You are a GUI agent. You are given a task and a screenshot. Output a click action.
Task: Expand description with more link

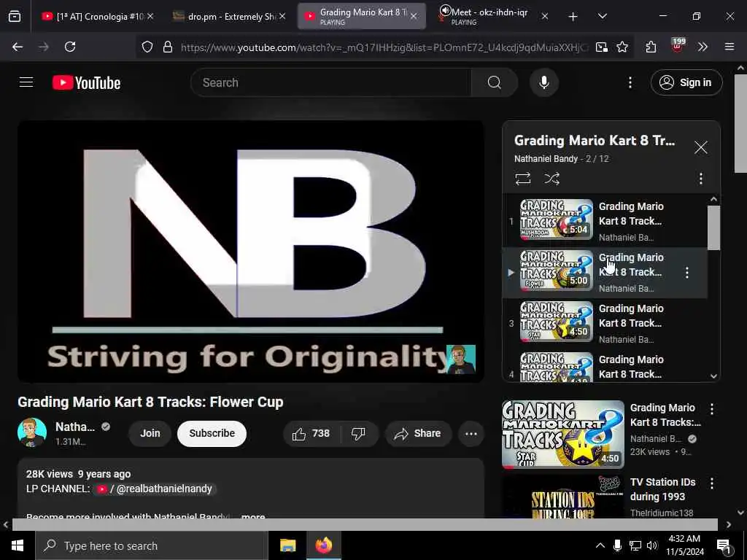(x=253, y=516)
